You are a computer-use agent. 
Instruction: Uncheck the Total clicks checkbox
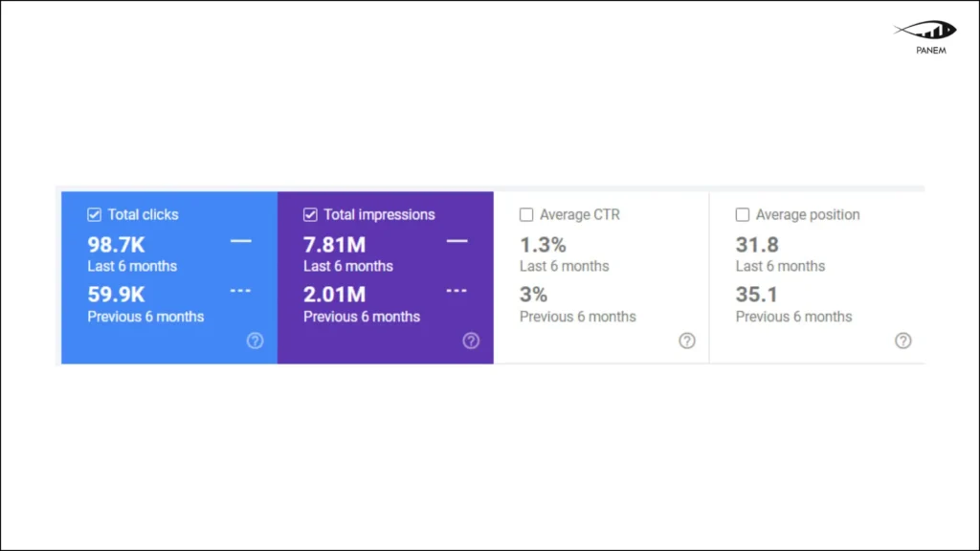pyautogui.click(x=95, y=214)
